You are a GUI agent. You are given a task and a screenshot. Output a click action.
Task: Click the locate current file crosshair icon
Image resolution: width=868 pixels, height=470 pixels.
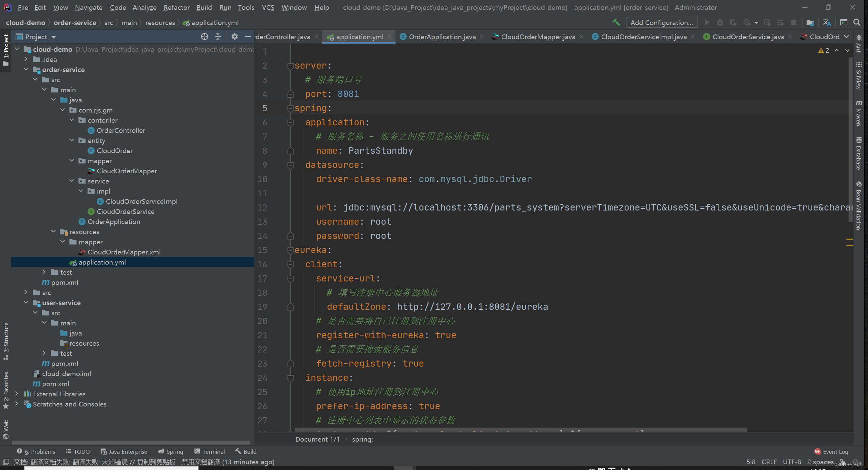(205, 37)
